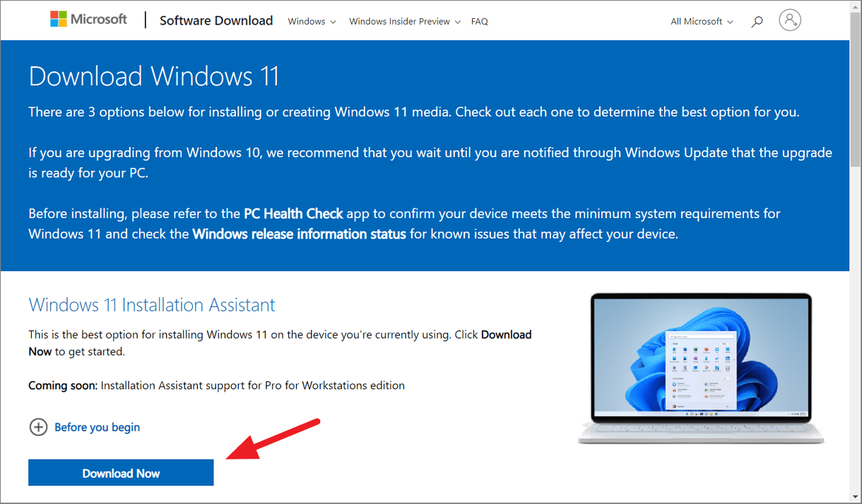
Task: Click the 'Coming soon:' text
Action: (64, 385)
